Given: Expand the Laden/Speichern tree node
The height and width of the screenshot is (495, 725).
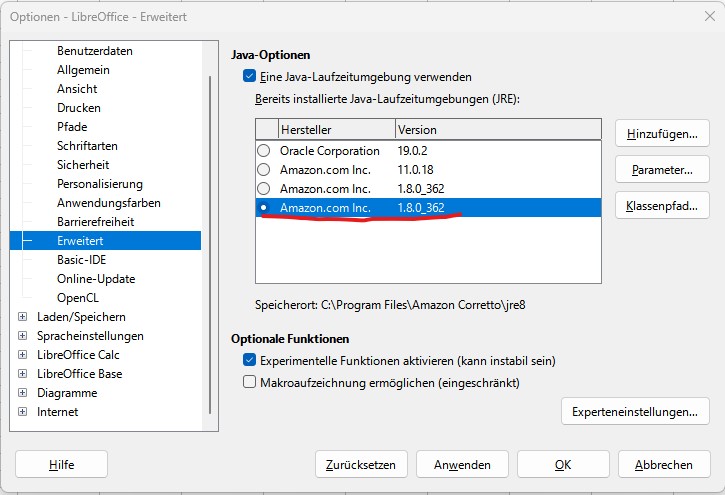Looking at the screenshot, I should click(x=22, y=317).
